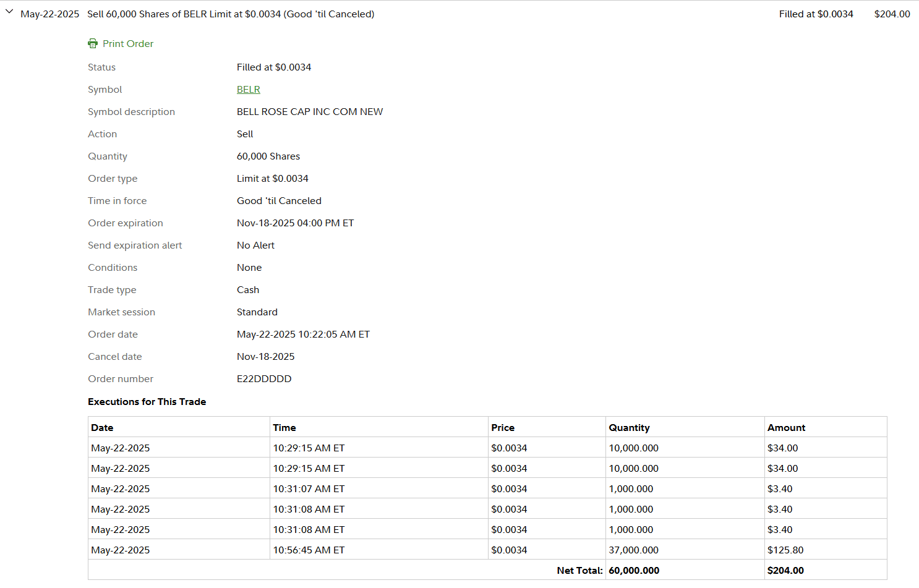Viewport: 919px width, 588px height.
Task: Open the BELR symbol link
Action: [x=248, y=90]
